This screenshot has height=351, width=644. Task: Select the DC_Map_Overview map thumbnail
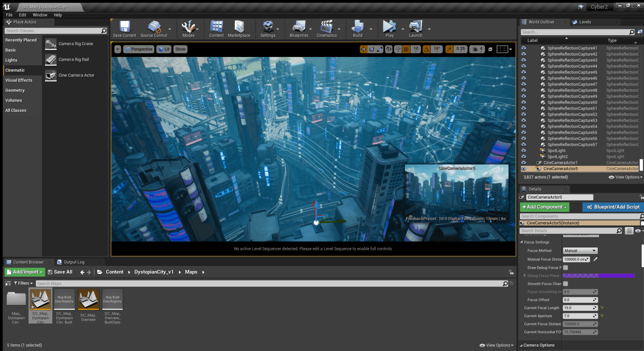(x=88, y=299)
